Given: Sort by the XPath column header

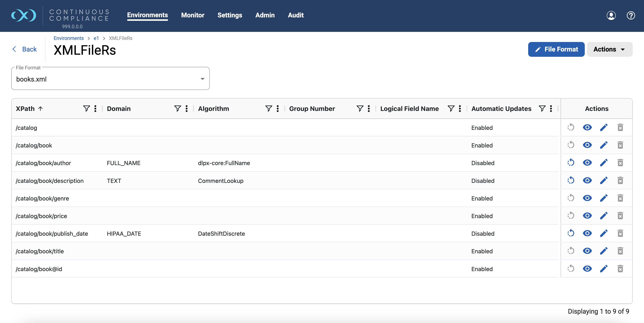Looking at the screenshot, I should (x=25, y=108).
